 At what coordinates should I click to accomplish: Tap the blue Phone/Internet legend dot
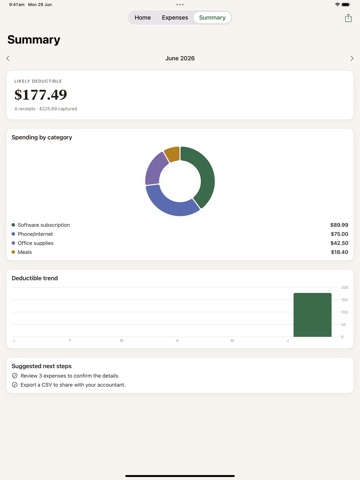[x=13, y=234]
